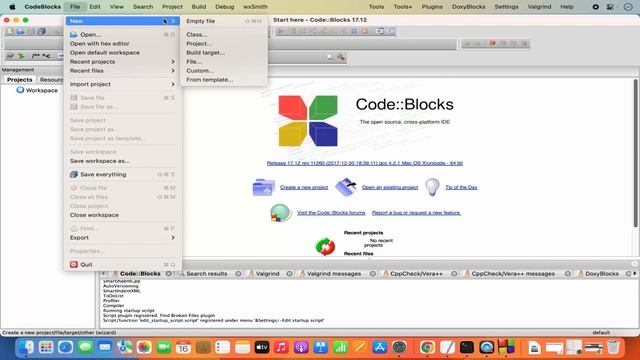Switch to the Projects tab
Viewport: 640px width, 360px height.
point(20,80)
